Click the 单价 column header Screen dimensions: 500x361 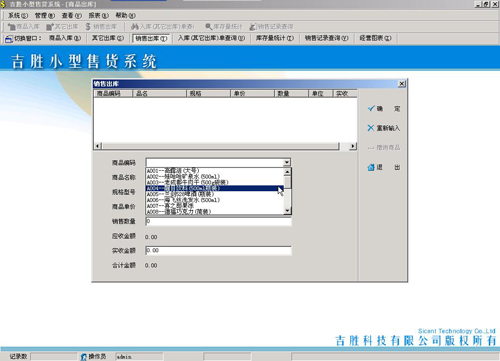[x=252, y=93]
